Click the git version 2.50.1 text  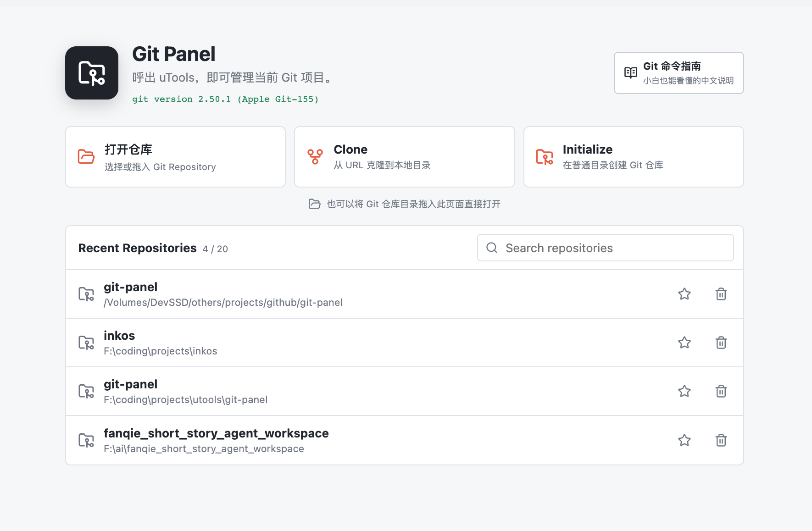(x=225, y=99)
